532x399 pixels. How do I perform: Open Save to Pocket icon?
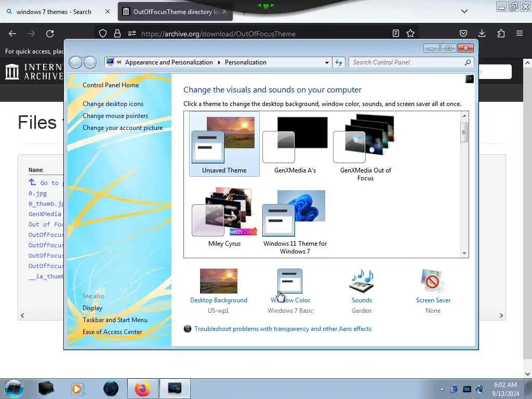click(x=463, y=34)
